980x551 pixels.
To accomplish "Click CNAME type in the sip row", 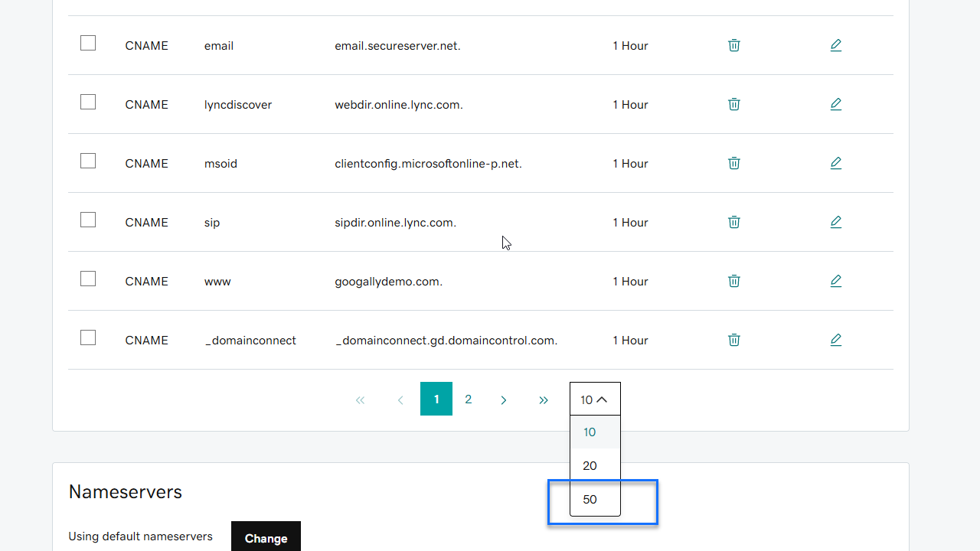I will (x=146, y=223).
